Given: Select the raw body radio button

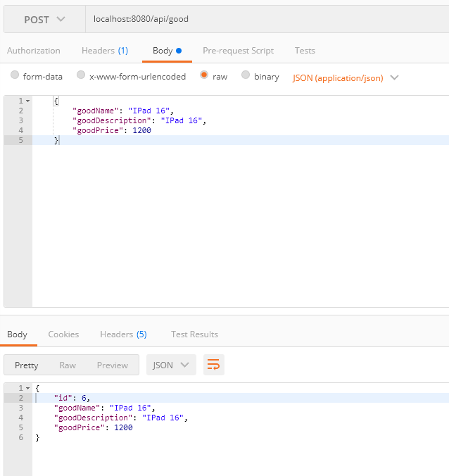Looking at the screenshot, I should tap(204, 75).
